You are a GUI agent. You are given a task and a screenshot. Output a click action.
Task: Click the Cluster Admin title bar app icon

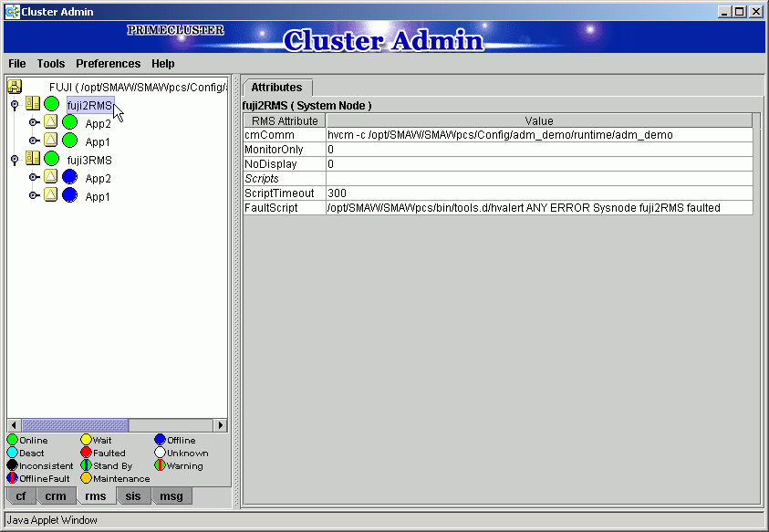click(12, 11)
